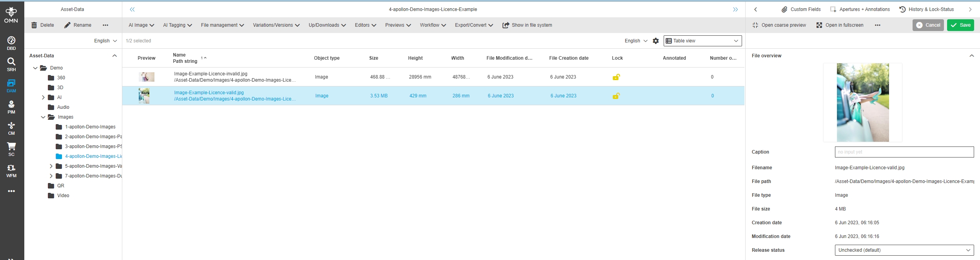Viewport: 980px width, 260px height.
Task: Open the PIM module in sidebar
Action: 11,106
